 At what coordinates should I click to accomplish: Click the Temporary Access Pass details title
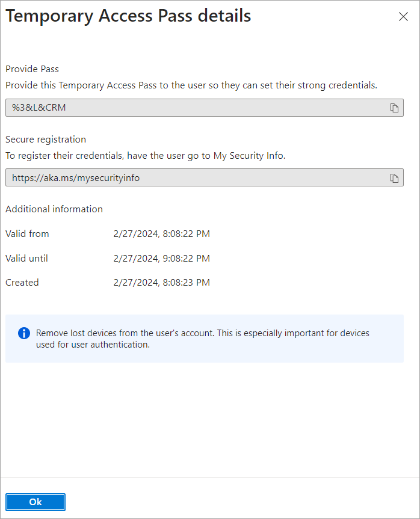[x=128, y=16]
